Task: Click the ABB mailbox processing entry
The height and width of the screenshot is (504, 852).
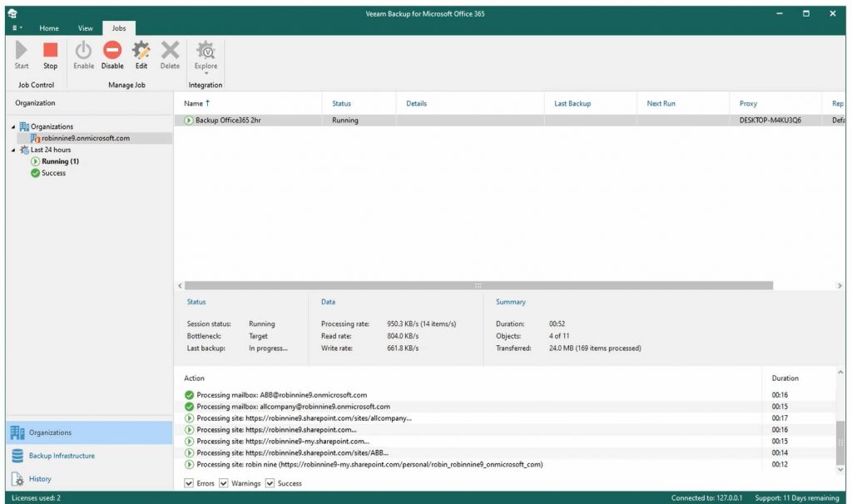Action: (x=281, y=395)
